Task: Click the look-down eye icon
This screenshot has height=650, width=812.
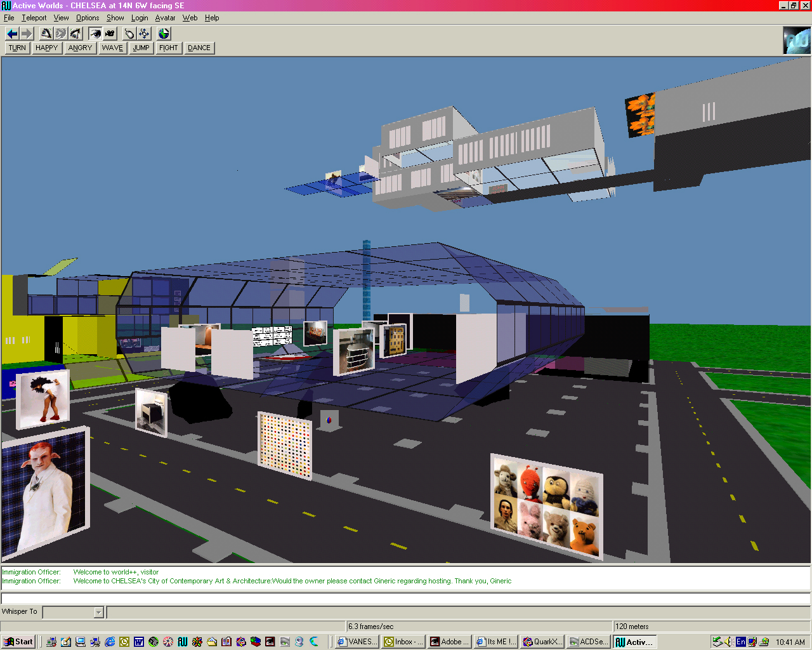Action: tap(75, 34)
